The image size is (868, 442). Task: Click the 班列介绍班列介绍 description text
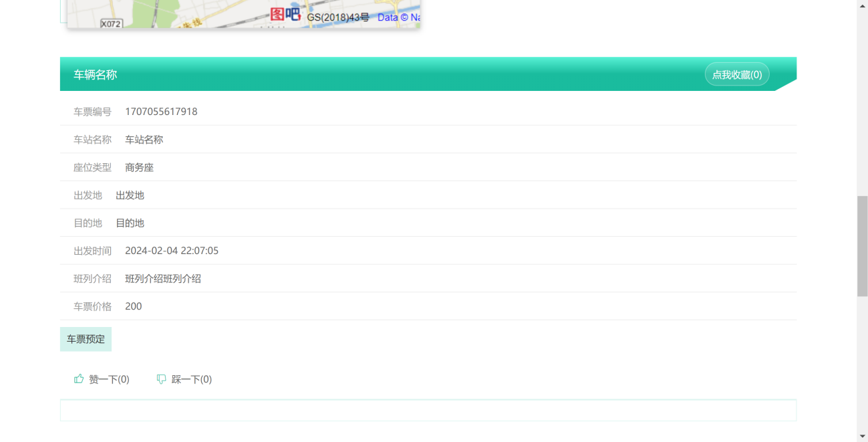163,279
